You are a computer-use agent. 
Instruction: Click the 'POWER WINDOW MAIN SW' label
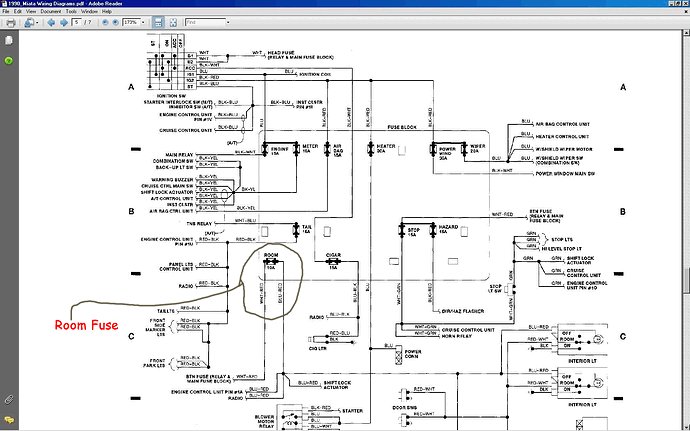[565, 174]
